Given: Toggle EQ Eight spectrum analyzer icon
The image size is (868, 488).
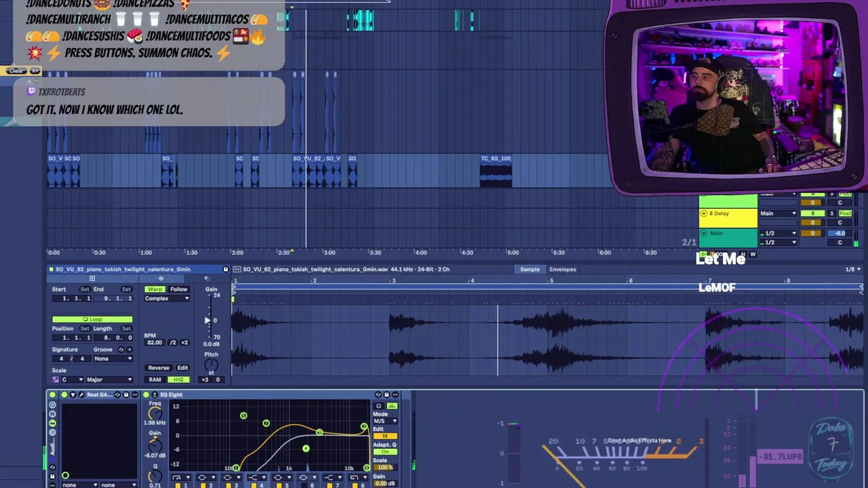Looking at the screenshot, I should [391, 406].
